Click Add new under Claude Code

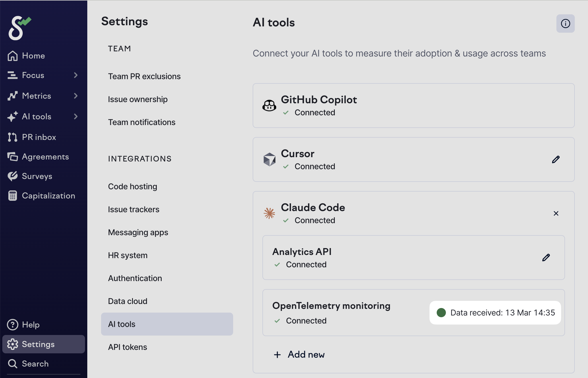pyautogui.click(x=299, y=354)
